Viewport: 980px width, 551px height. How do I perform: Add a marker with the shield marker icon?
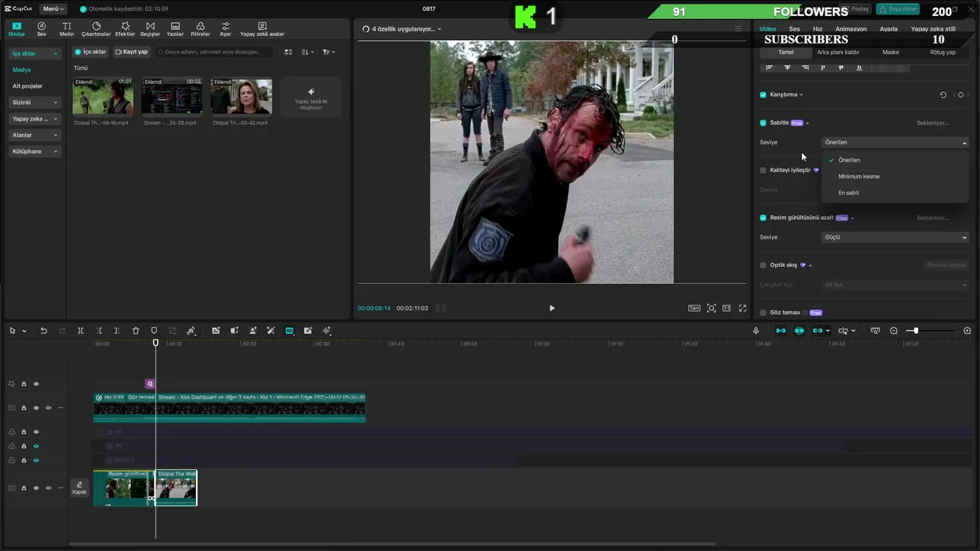pyautogui.click(x=154, y=331)
